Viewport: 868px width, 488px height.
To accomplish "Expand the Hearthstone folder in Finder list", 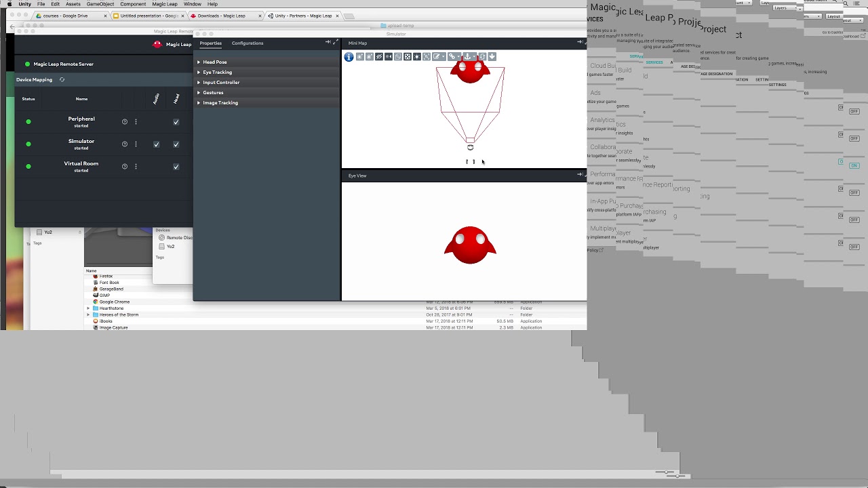I will pyautogui.click(x=88, y=308).
